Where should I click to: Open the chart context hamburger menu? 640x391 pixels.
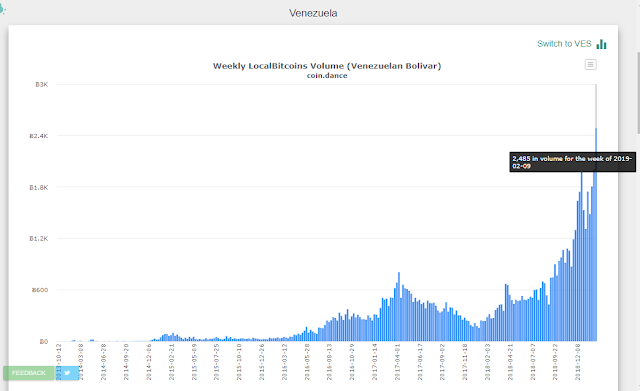click(x=590, y=64)
